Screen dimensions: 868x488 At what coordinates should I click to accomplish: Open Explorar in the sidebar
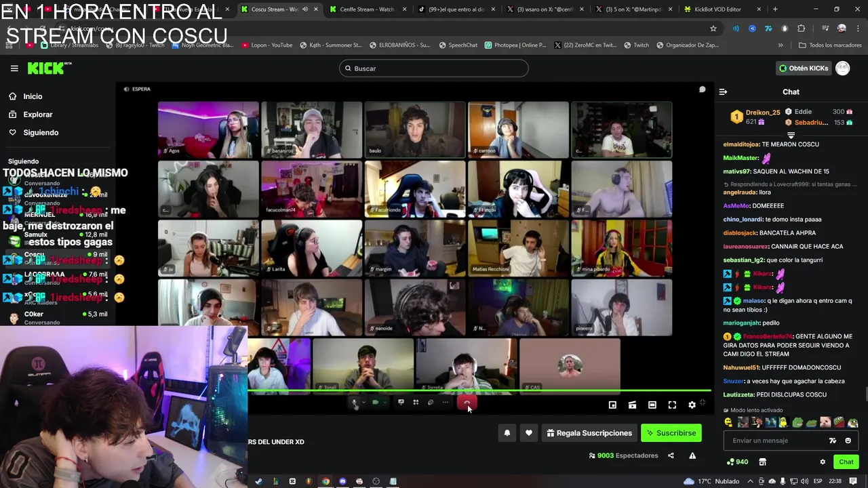tap(38, 115)
